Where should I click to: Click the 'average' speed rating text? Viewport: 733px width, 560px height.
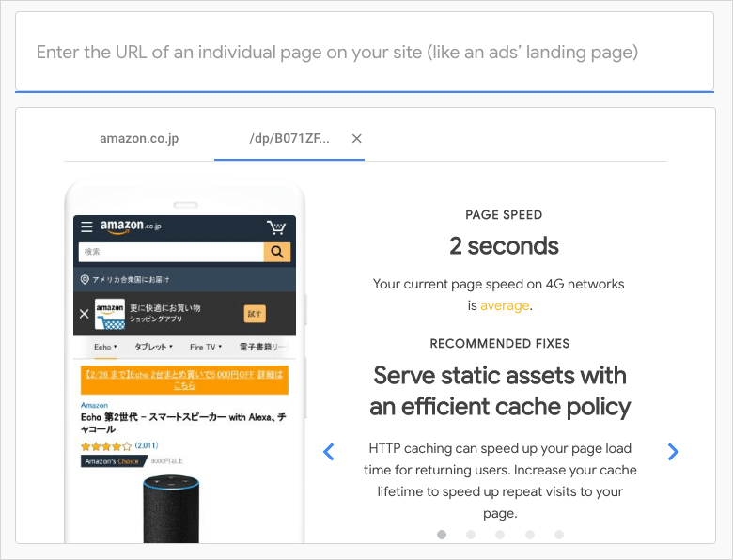click(505, 305)
